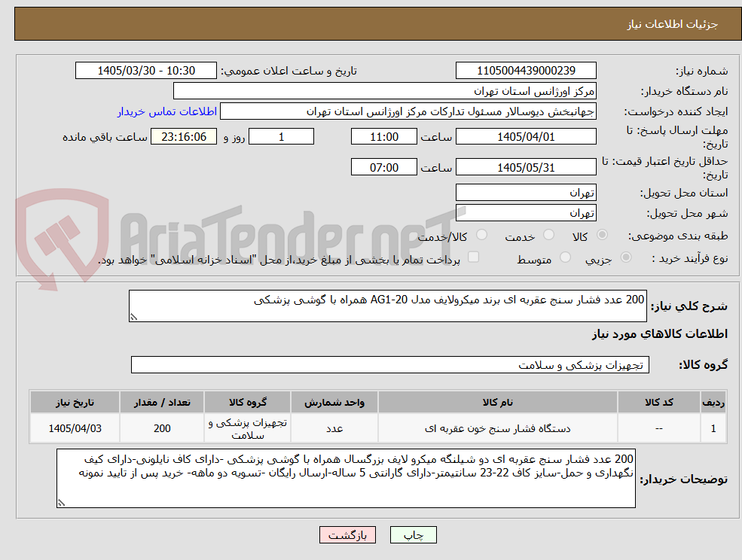Click the quantity cell 200
The image size is (742, 560).
click(x=162, y=428)
